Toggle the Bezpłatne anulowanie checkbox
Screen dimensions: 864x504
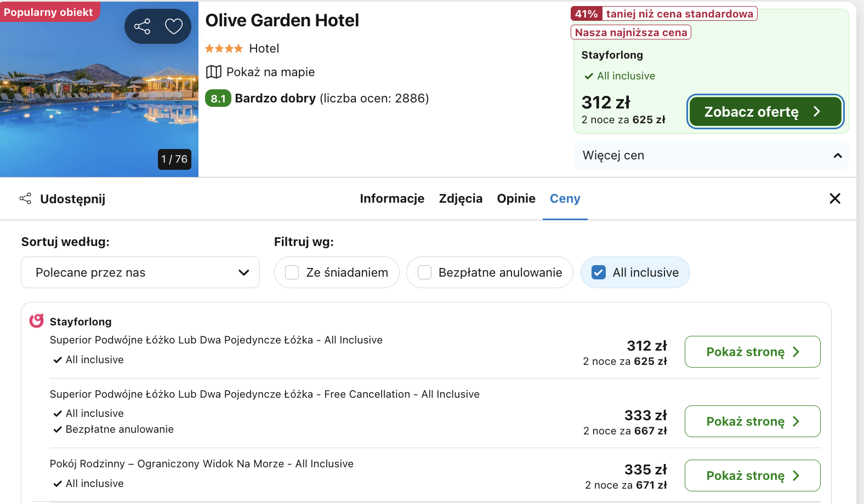point(425,272)
